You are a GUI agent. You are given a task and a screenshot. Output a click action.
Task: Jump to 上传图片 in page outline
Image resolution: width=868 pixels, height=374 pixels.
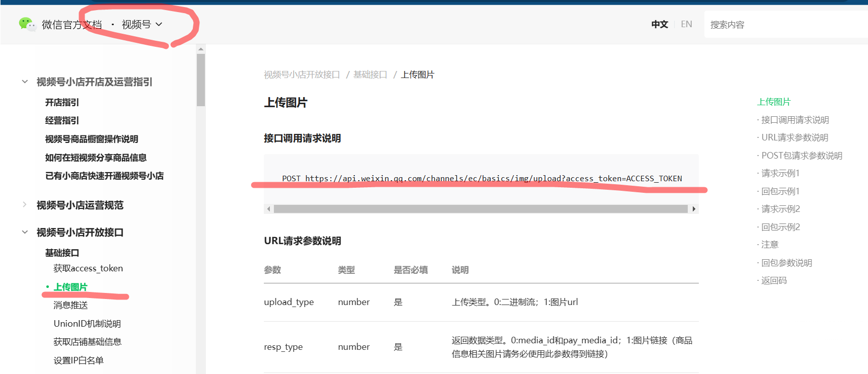click(774, 102)
